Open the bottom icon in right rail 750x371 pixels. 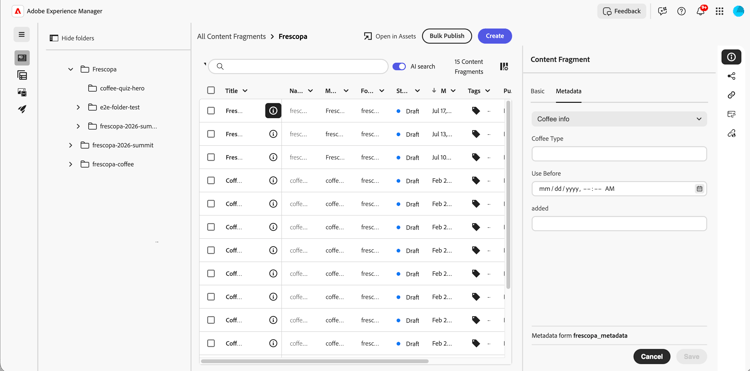click(x=731, y=133)
